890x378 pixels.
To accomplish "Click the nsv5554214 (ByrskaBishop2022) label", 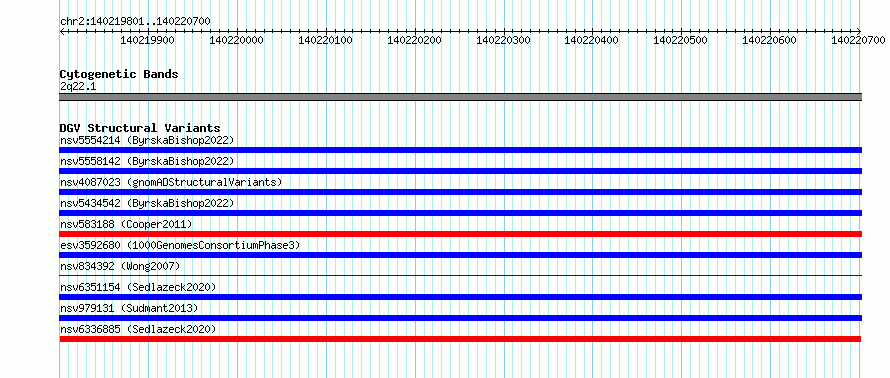I will click(147, 140).
